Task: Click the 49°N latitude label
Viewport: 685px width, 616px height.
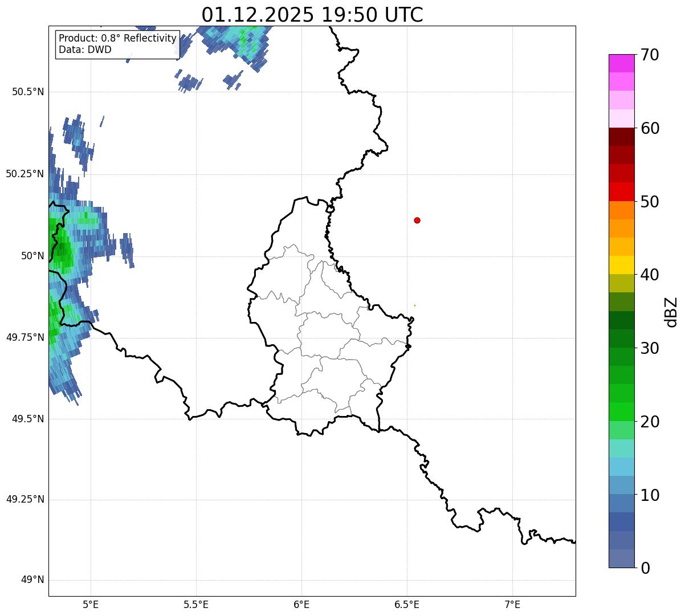Action: [x=32, y=580]
